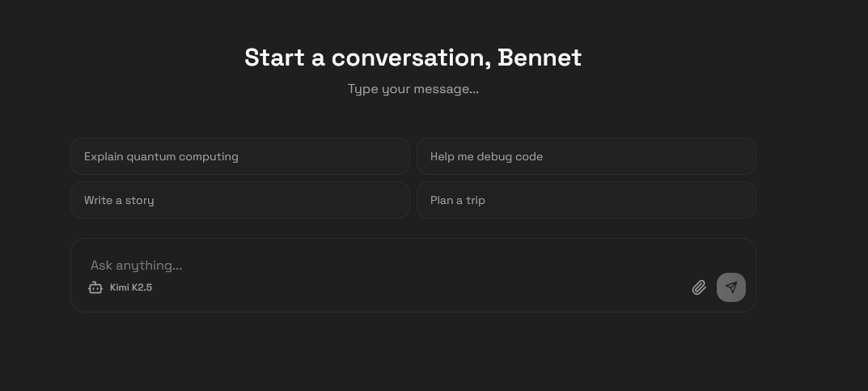Focus the 'Ask anything...' message input
The width and height of the screenshot is (868, 391).
click(x=380, y=265)
